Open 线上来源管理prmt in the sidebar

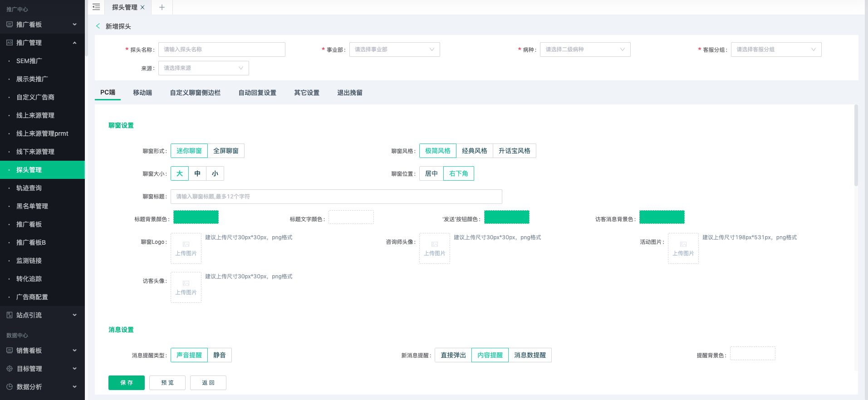coord(42,133)
